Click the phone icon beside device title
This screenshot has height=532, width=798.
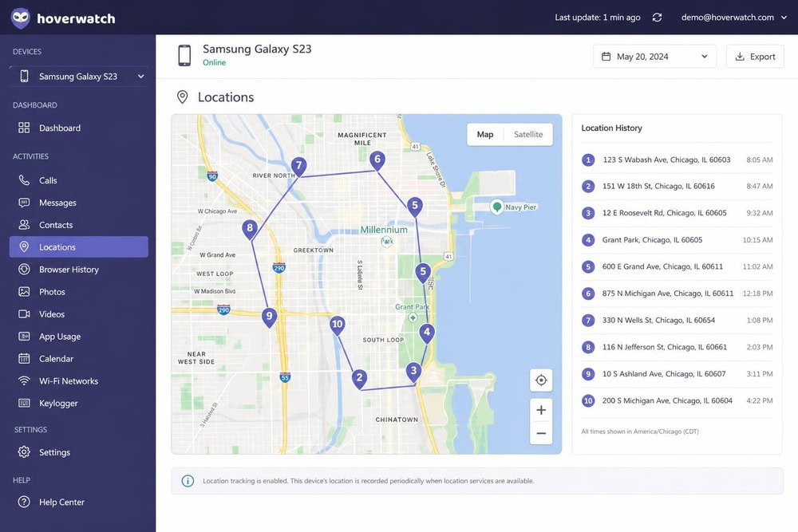coord(184,56)
